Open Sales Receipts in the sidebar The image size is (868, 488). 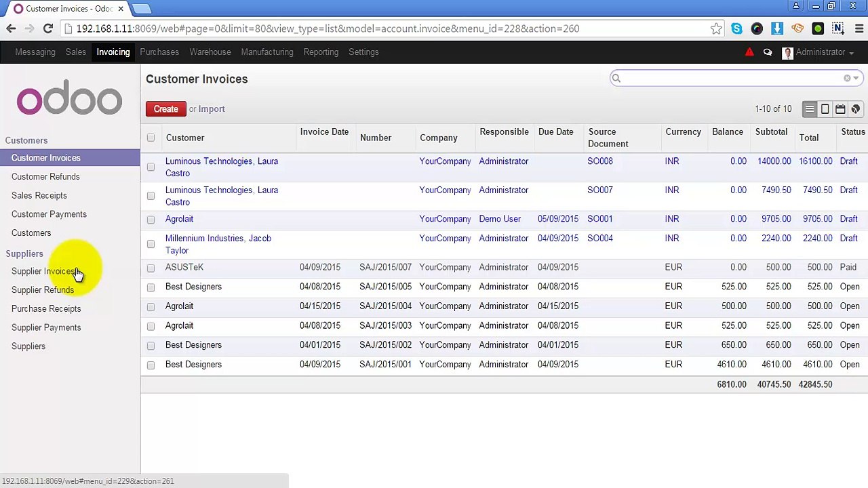[39, 195]
